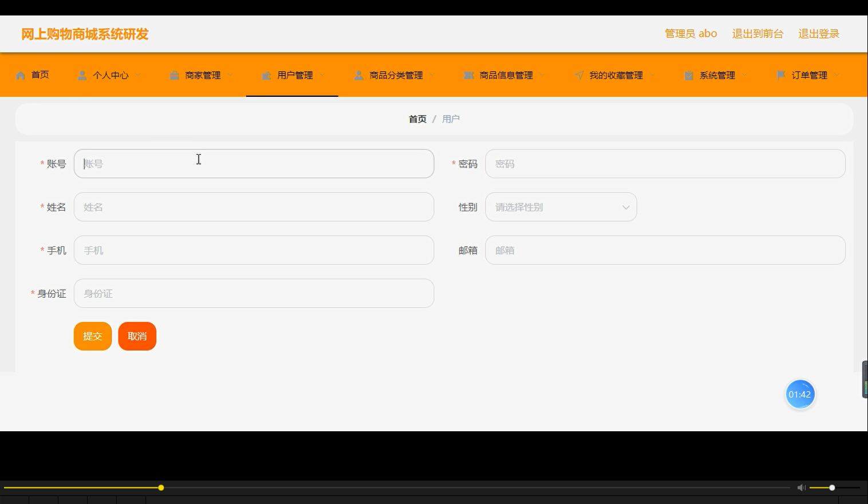Submit the form with 提交
The height and width of the screenshot is (504, 868).
tap(93, 336)
